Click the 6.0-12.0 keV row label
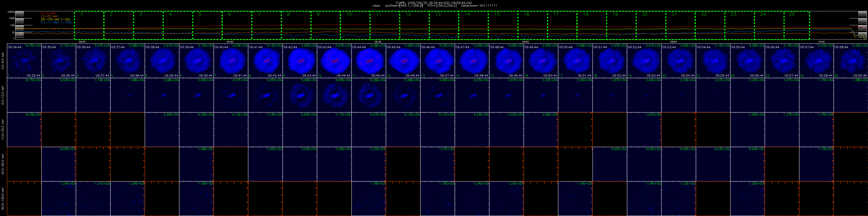This screenshot has height=216, width=868. pyautogui.click(x=3, y=95)
